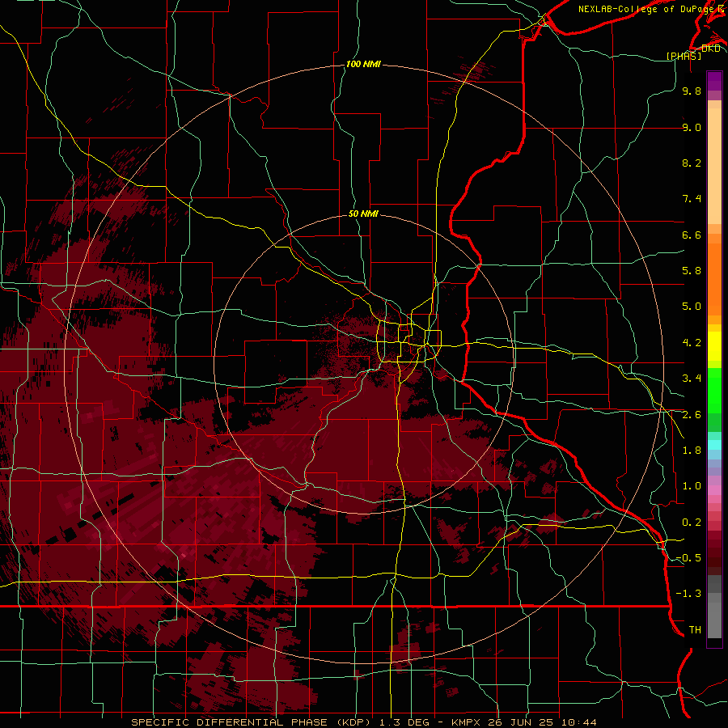Viewport: 728px width, 728px height.
Task: Select the 1.0 legend value
Action: point(692,486)
